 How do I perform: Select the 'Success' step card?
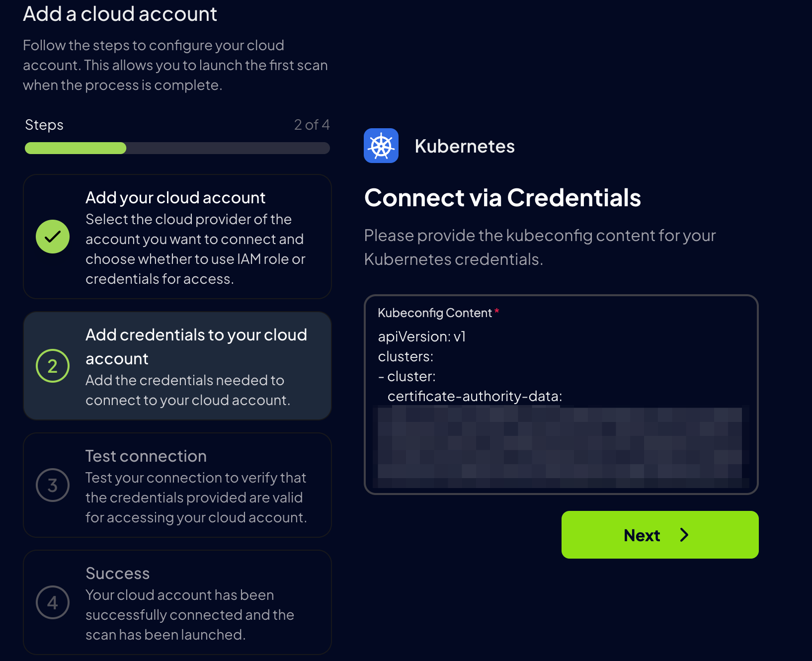coord(177,603)
